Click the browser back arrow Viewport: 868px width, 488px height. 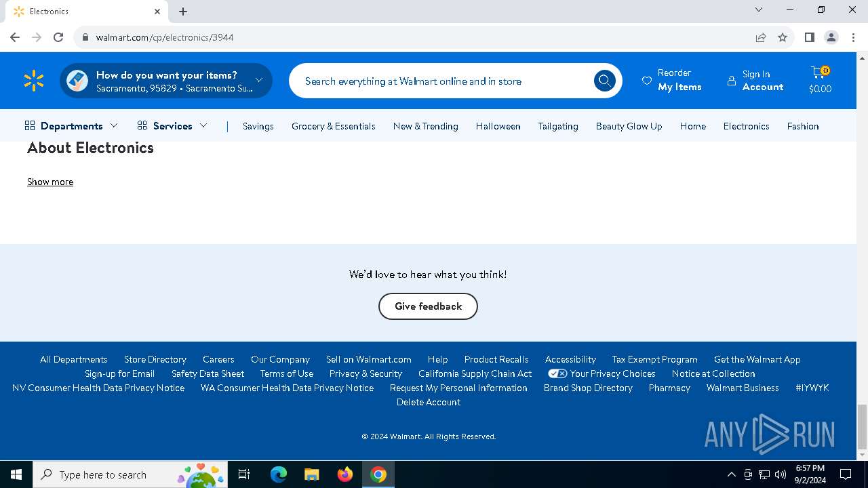click(15, 37)
